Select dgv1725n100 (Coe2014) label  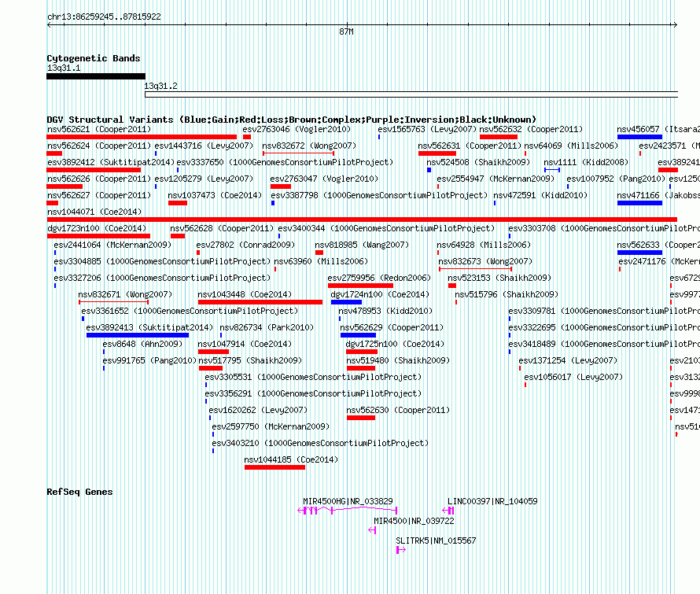point(395,345)
